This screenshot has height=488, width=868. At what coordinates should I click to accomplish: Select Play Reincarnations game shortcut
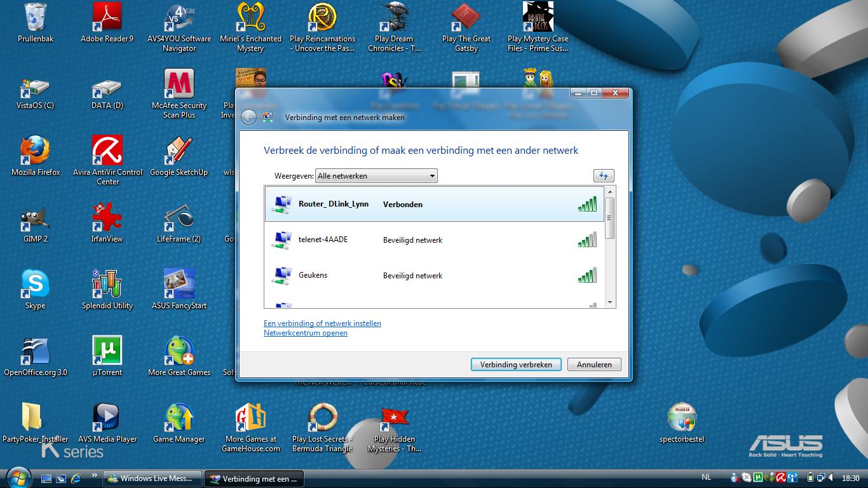click(322, 27)
